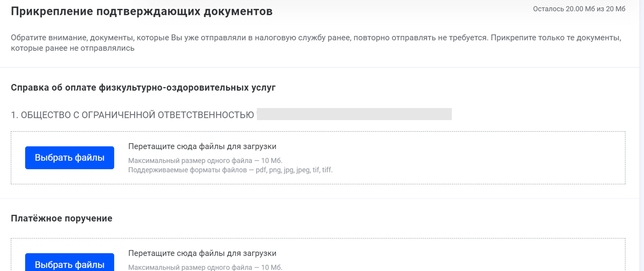
Task: Click the ОБЩЕСТВО С ОГРАНИЧЕННОЙ ОТВЕТСТВЕННОСТЬЮ organization text
Action: point(137,115)
